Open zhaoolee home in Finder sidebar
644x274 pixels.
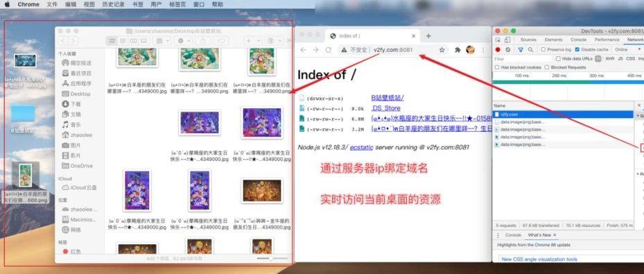[77, 135]
